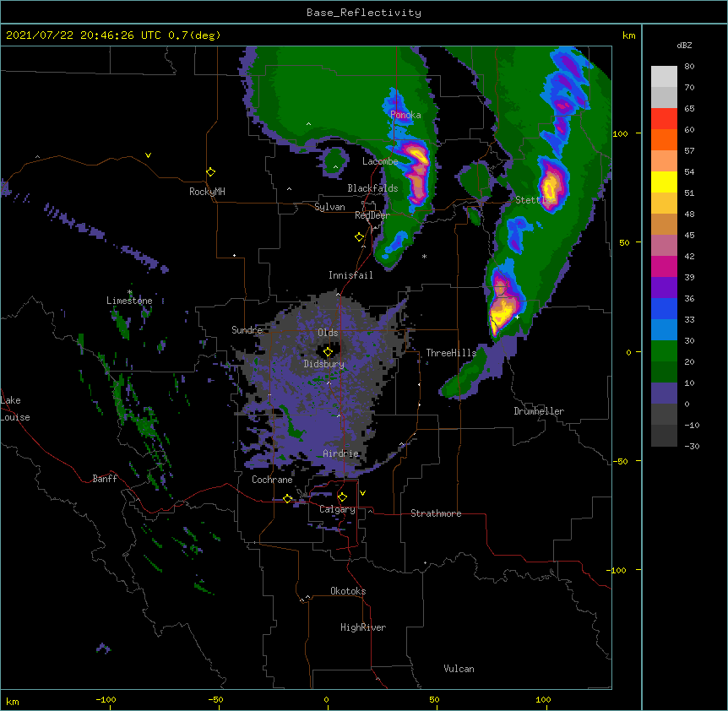This screenshot has height=711, width=728.
Task: Click the Didsbury town label
Action: pos(323,364)
